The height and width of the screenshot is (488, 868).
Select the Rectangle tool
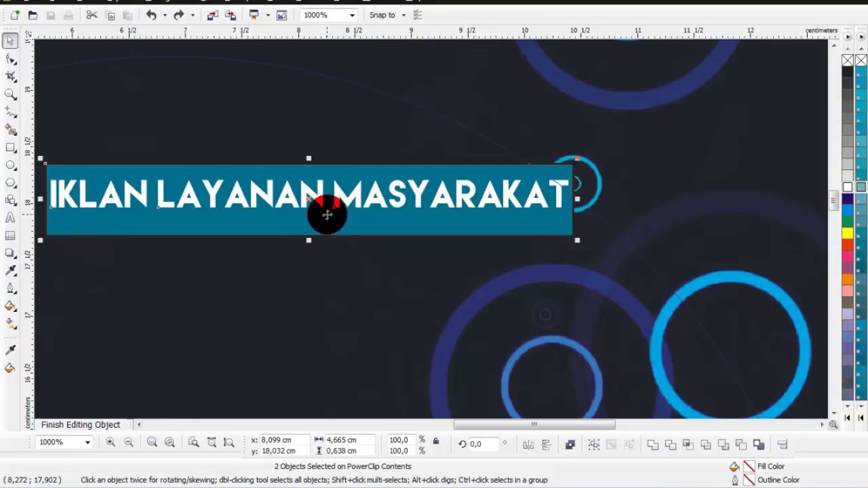pos(10,147)
